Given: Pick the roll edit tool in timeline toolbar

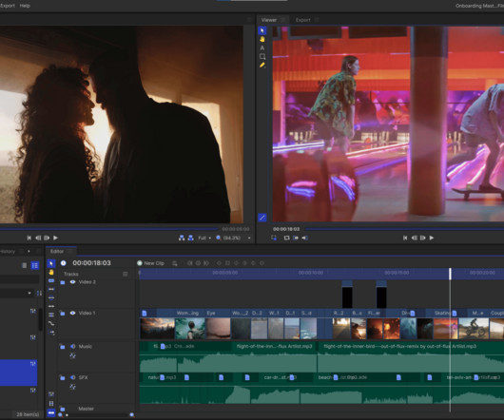Looking at the screenshot, I should coord(51,306).
